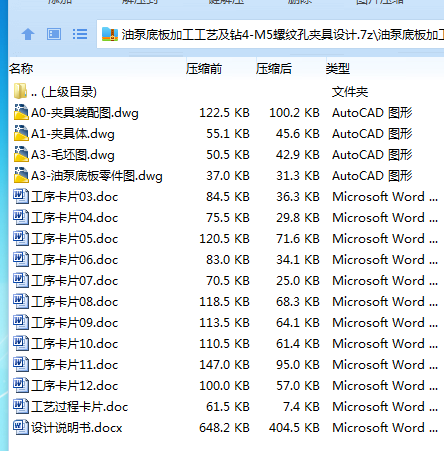Image resolution: width=444 pixels, height=451 pixels.
Task: Click the 25.0 KB compressed size value
Action: [298, 281]
